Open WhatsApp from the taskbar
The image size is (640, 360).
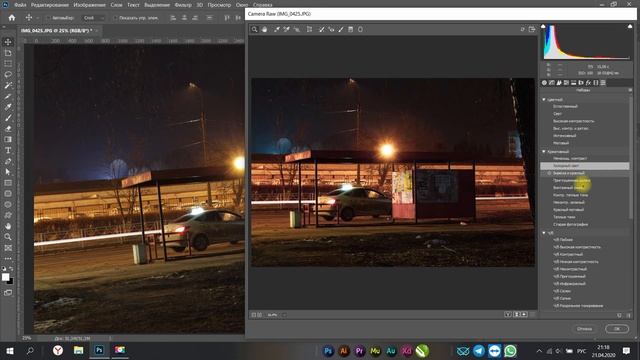pyautogui.click(x=510, y=351)
